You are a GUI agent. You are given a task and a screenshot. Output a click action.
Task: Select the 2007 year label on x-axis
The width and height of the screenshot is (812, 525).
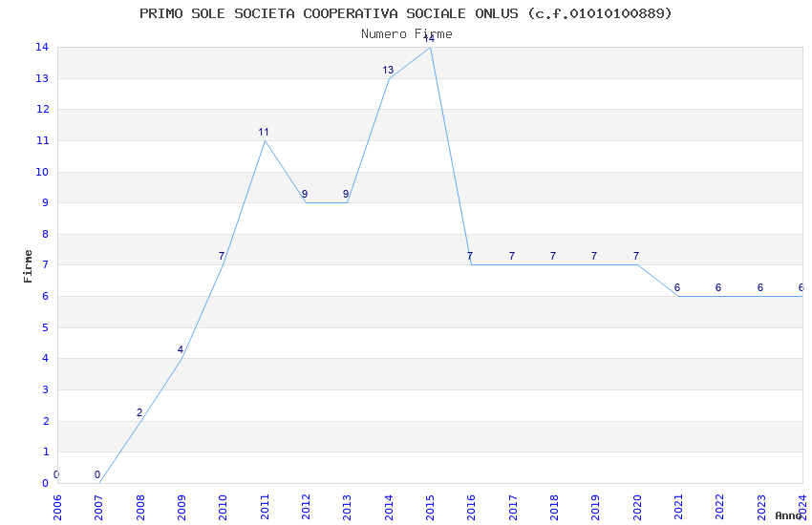click(98, 507)
